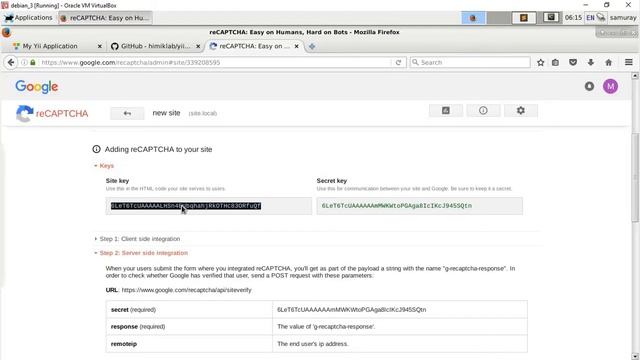Click the reCAPTCHA logo

point(52,113)
